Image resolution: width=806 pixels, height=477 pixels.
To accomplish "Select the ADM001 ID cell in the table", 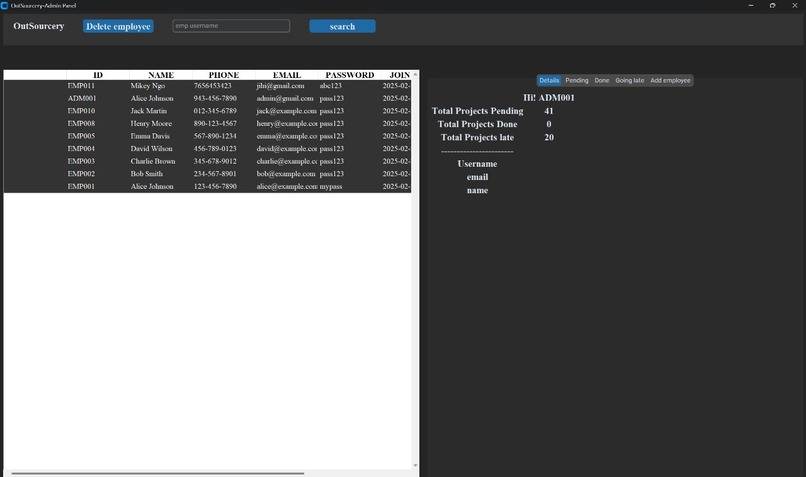I will coord(82,98).
